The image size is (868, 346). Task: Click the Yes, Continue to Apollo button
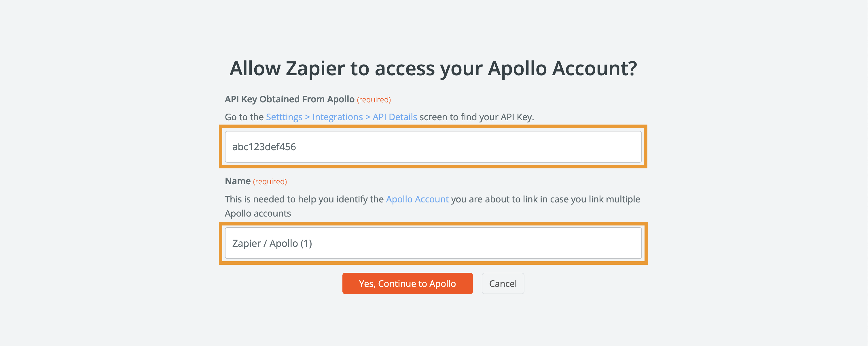click(408, 283)
